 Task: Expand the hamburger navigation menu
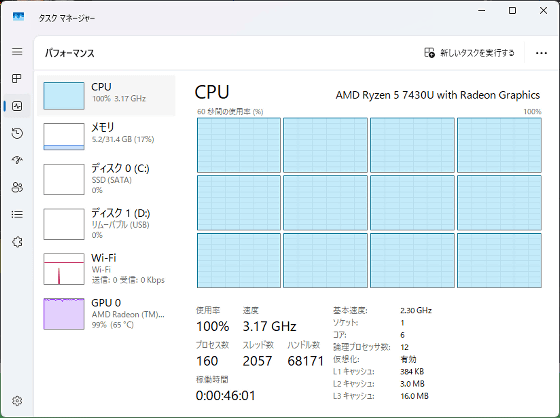[x=17, y=52]
